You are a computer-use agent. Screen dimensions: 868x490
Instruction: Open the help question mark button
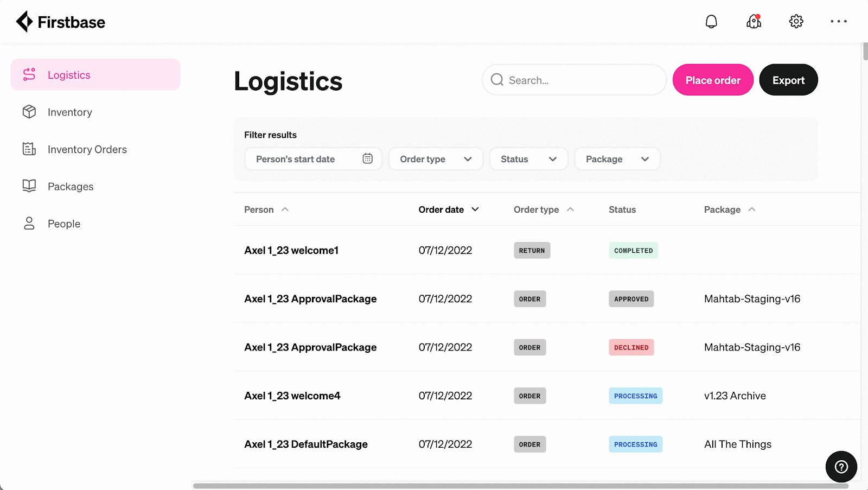(841, 467)
